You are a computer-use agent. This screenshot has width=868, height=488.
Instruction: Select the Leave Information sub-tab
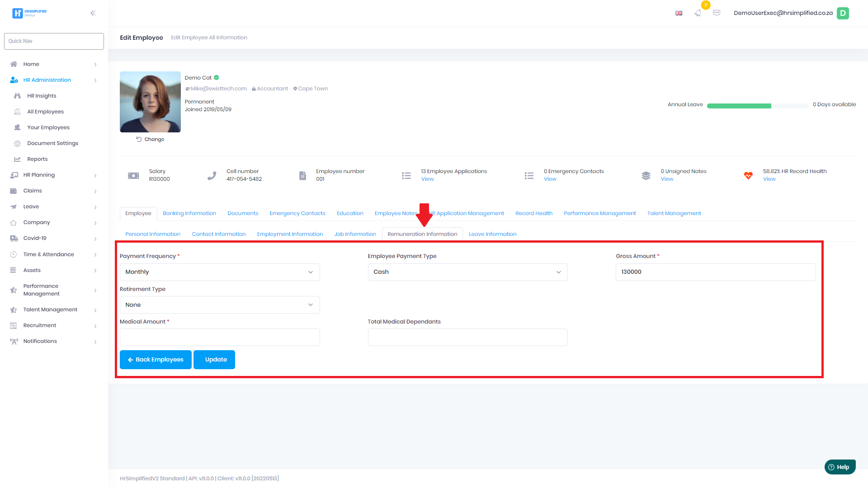492,234
